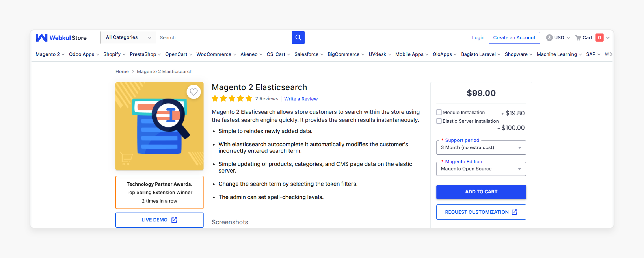
Task: Expand the Magento 2 menu
Action: pos(50,54)
